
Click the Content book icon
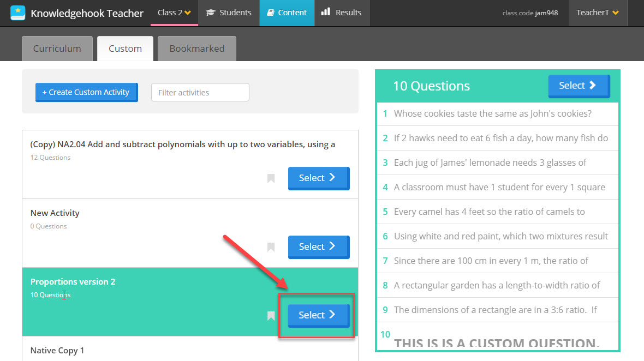point(271,13)
